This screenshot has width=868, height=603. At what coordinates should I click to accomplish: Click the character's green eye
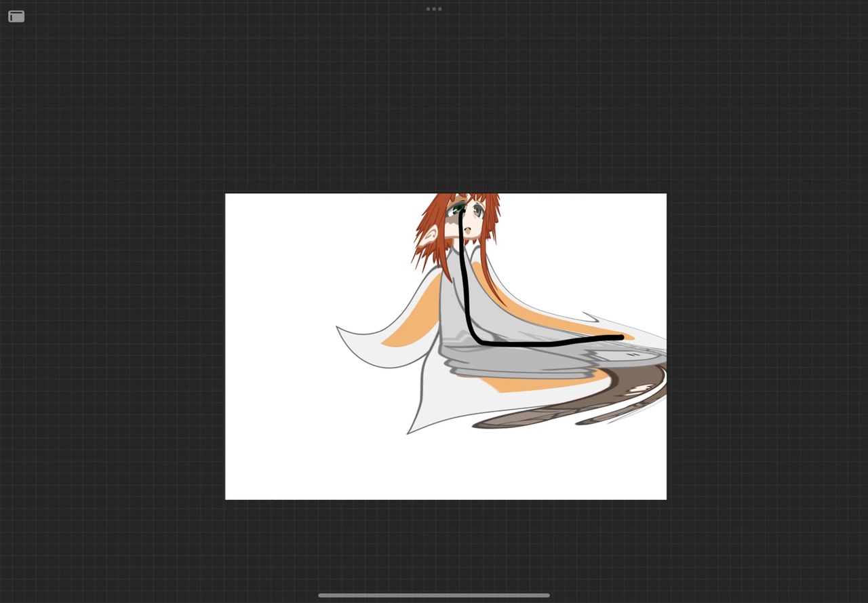[x=458, y=210]
